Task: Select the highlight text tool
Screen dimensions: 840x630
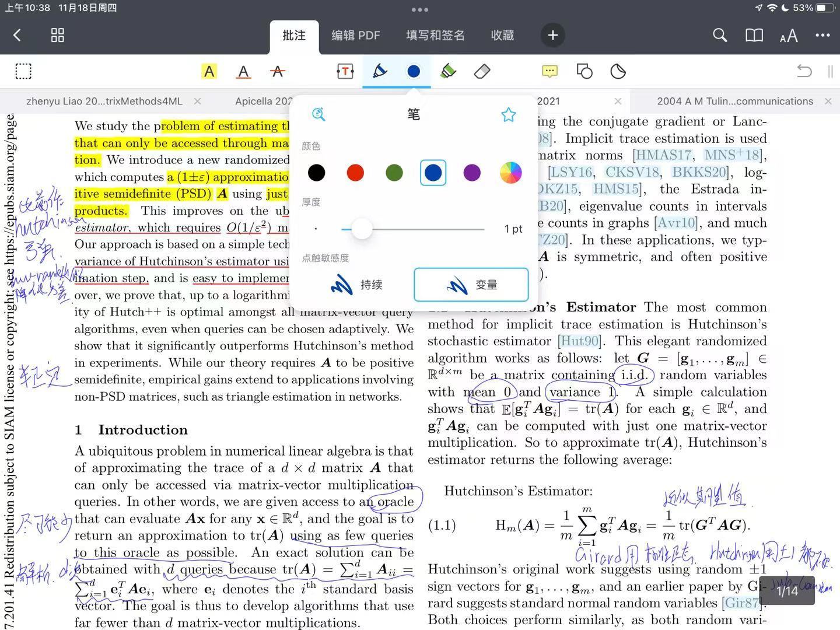Action: 209,71
